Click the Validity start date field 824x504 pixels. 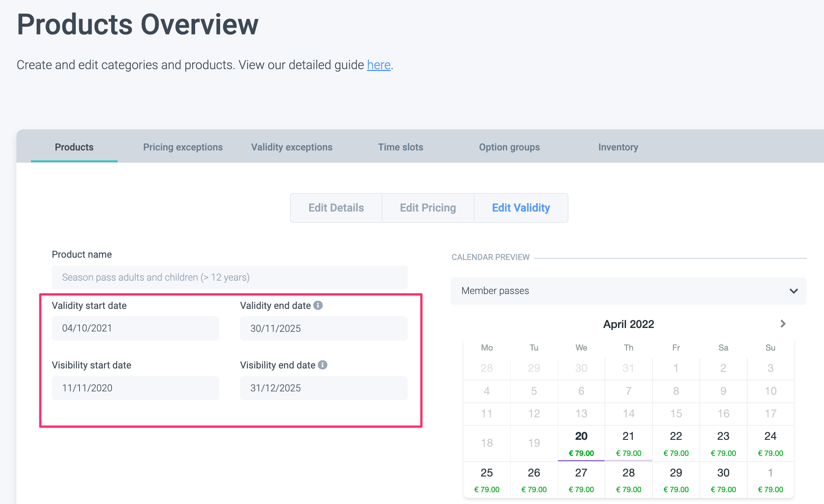click(x=135, y=328)
